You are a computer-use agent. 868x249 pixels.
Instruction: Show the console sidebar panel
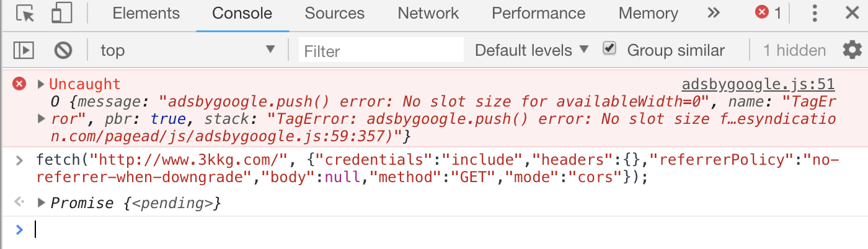[24, 50]
